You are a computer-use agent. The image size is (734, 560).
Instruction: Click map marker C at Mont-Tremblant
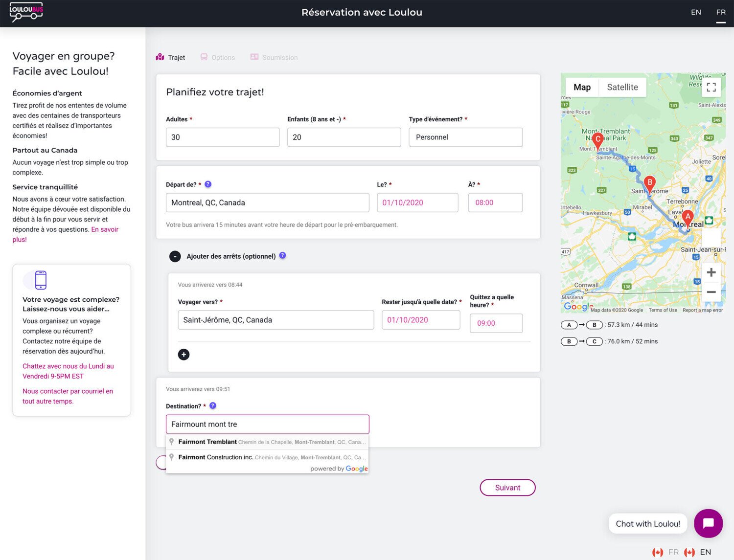pyautogui.click(x=597, y=141)
